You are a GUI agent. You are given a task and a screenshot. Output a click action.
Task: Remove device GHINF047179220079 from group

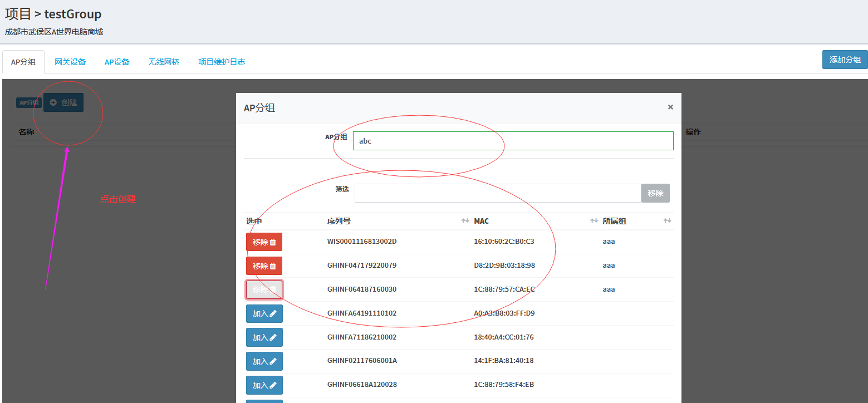264,266
